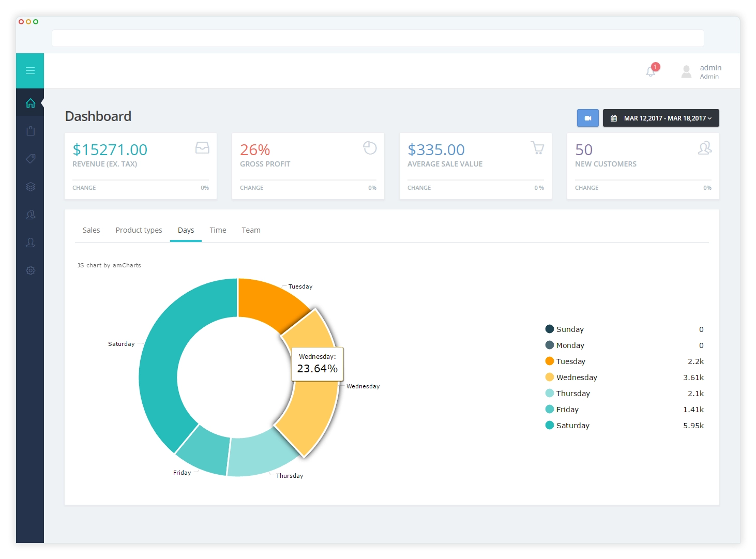Open the MAR 12,2017 date range dropdown

click(x=661, y=118)
